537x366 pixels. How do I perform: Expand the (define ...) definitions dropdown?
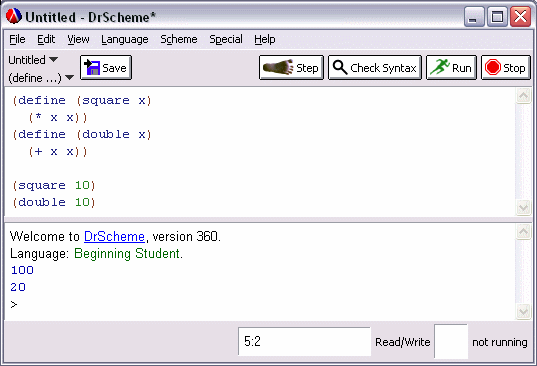tap(41, 78)
